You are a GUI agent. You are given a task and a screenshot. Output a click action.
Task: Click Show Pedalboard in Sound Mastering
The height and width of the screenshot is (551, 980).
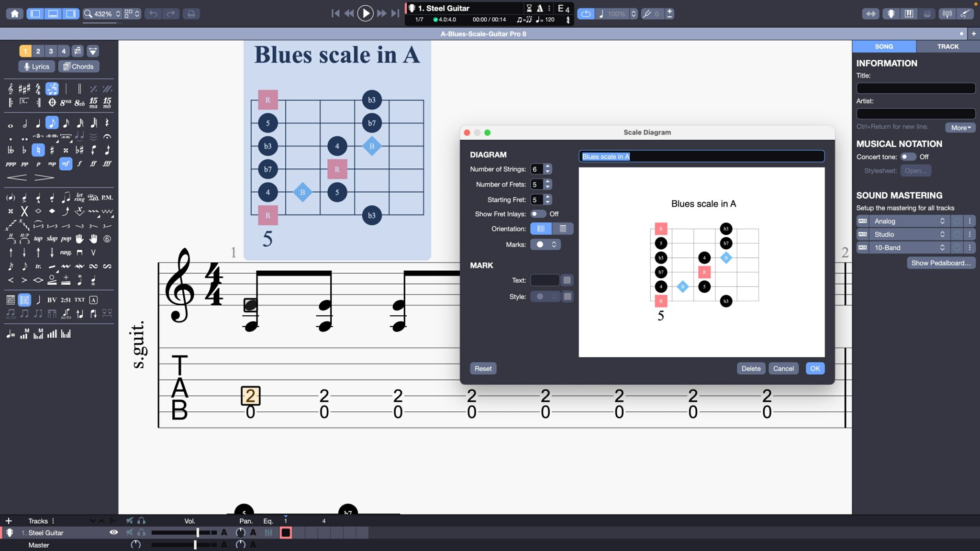[x=941, y=263]
